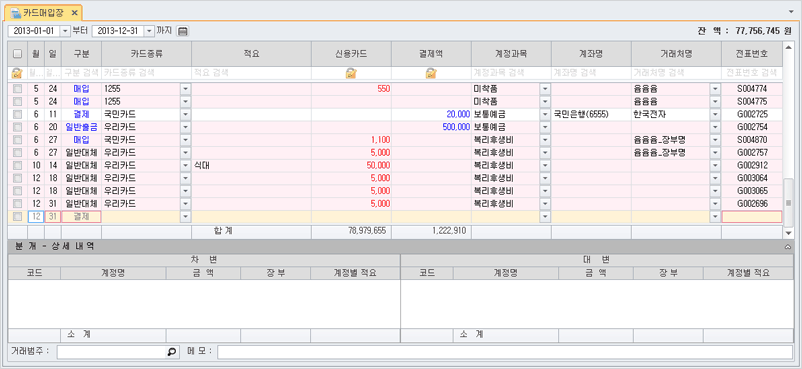Click the empty 전표번호 cell in new row
This screenshot has height=369, width=802.
[752, 216]
